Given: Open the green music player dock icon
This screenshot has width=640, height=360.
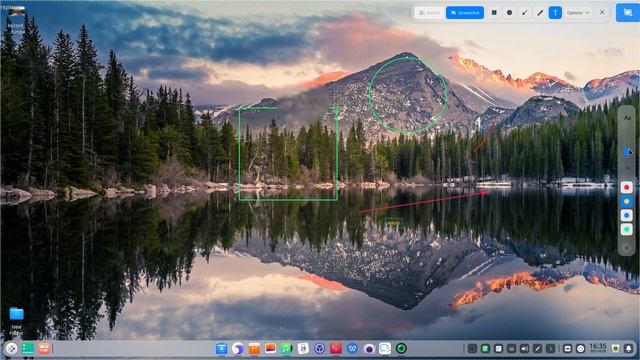Looking at the screenshot, I should point(287,349).
